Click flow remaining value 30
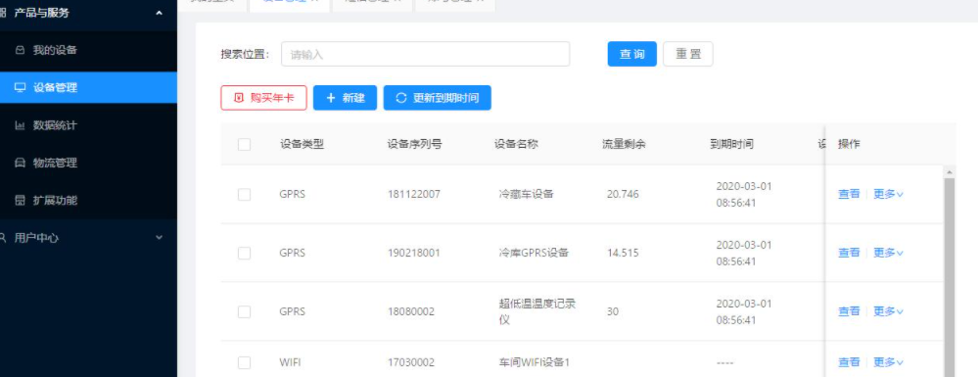The image size is (980, 377). coord(613,311)
